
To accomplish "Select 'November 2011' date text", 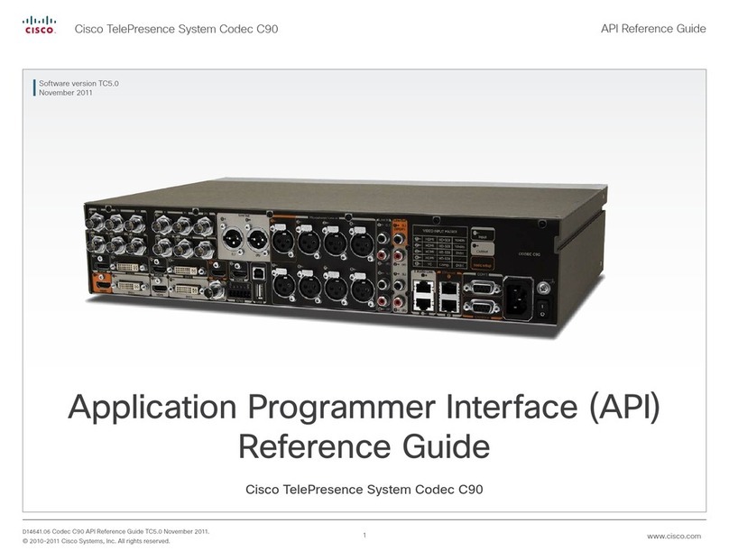I will [x=66, y=93].
